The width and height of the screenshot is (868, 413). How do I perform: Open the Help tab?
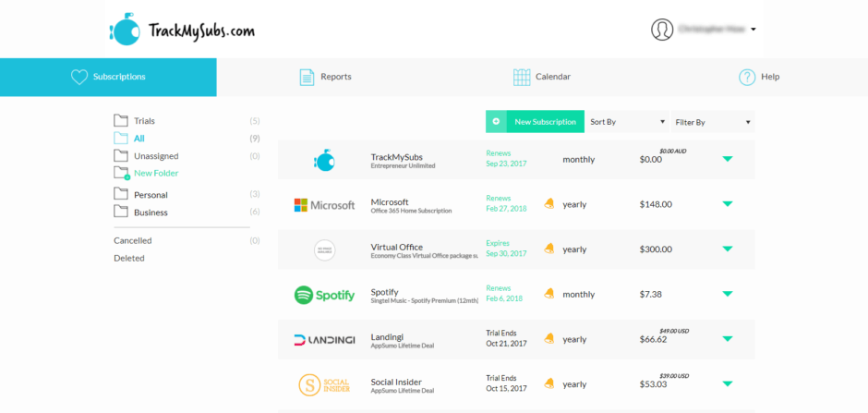pyautogui.click(x=759, y=77)
